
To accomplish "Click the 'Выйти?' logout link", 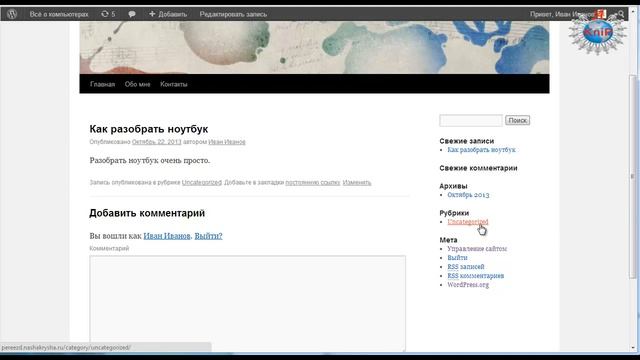I will [x=208, y=236].
